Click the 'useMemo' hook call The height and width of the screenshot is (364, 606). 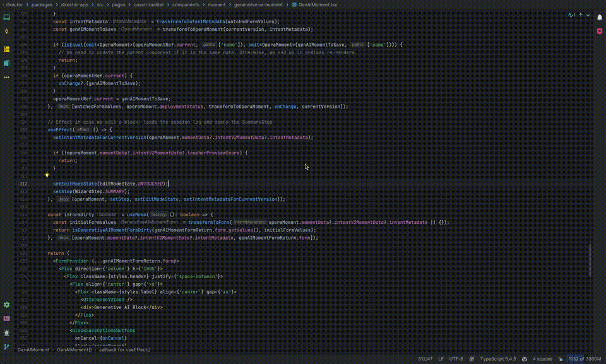point(137,215)
